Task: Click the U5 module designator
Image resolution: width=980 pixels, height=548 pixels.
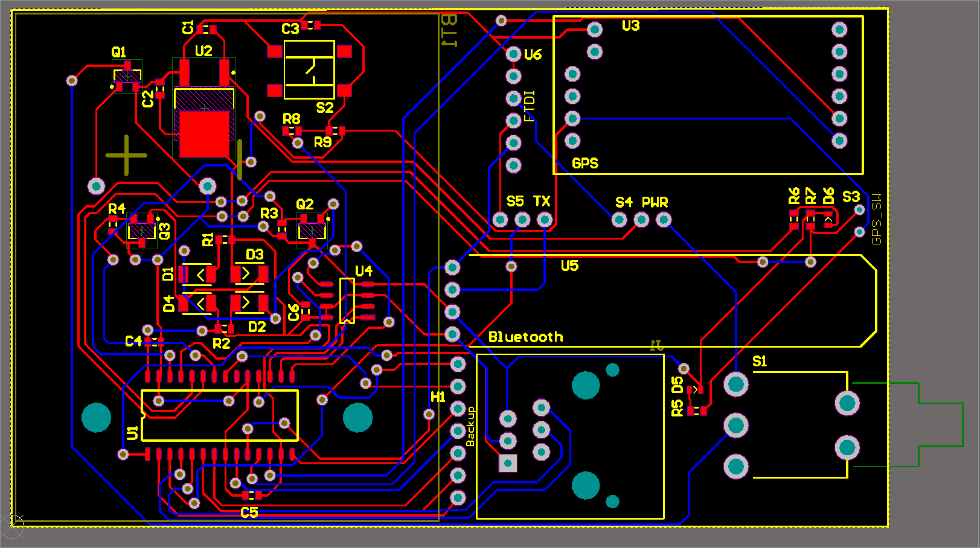Action: coord(569,266)
